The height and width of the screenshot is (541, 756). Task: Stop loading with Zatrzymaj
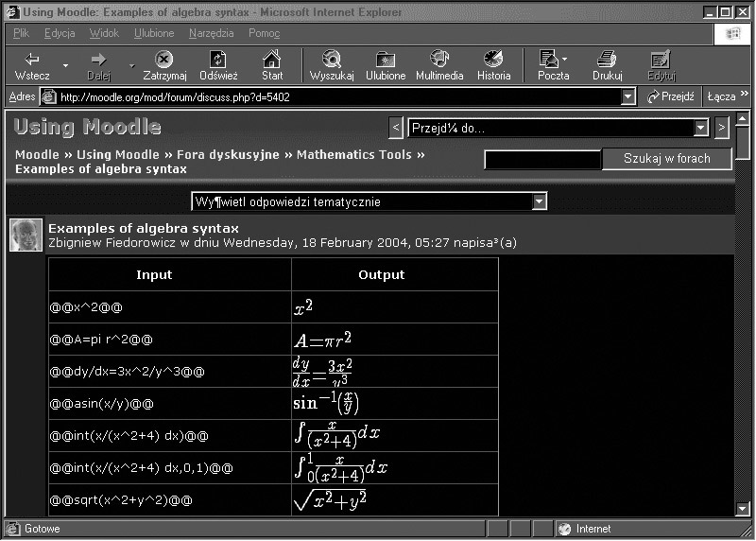click(164, 65)
